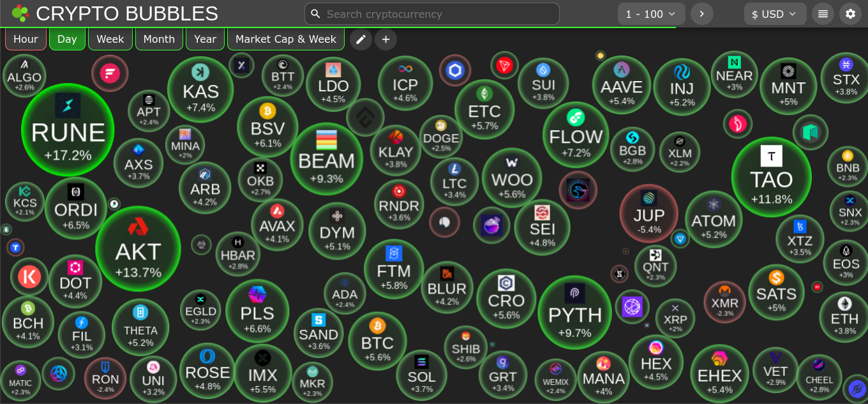Open the STX bubble
Image resolution: width=868 pixels, height=404 pixels.
[846, 77]
